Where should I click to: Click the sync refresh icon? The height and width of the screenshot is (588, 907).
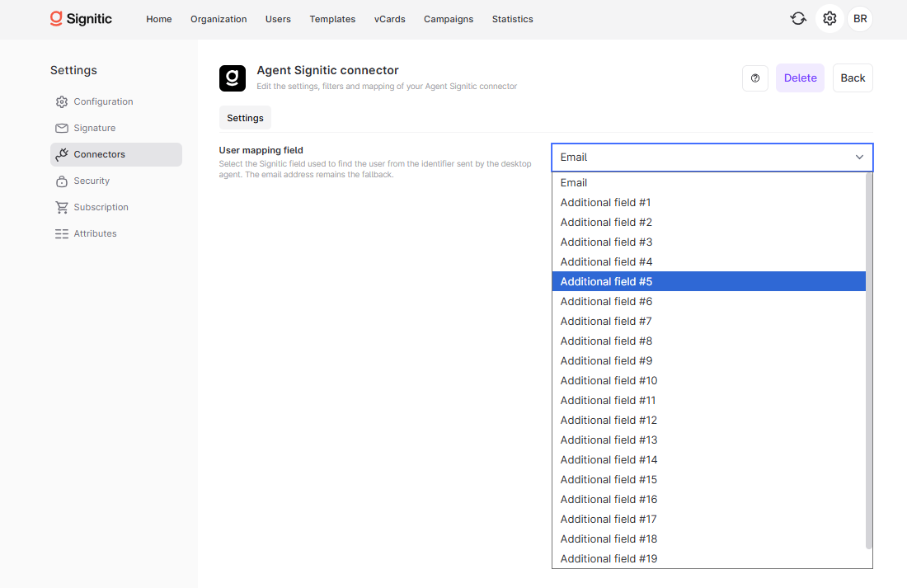coord(798,18)
